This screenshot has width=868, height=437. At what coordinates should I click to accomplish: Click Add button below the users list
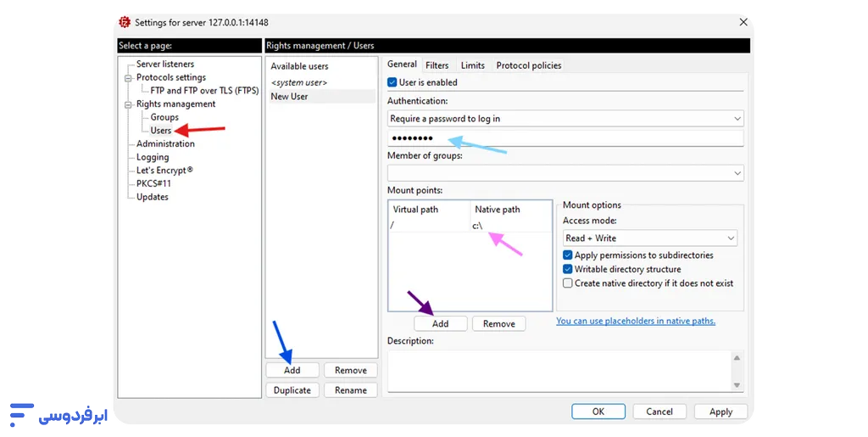[292, 371]
